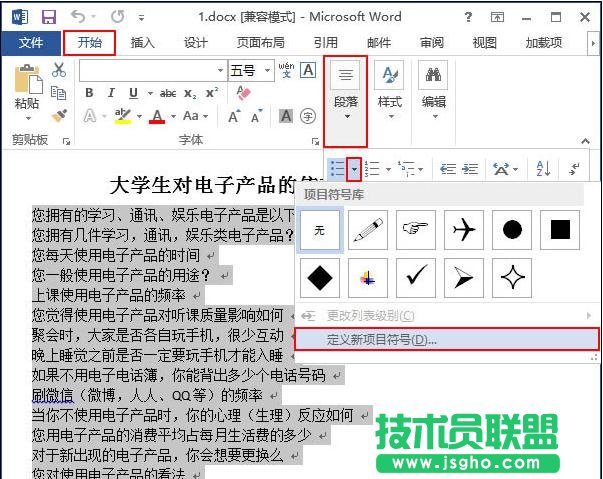Click the Decrease Indent icon
The height and width of the screenshot is (479, 603).
[x=448, y=169]
